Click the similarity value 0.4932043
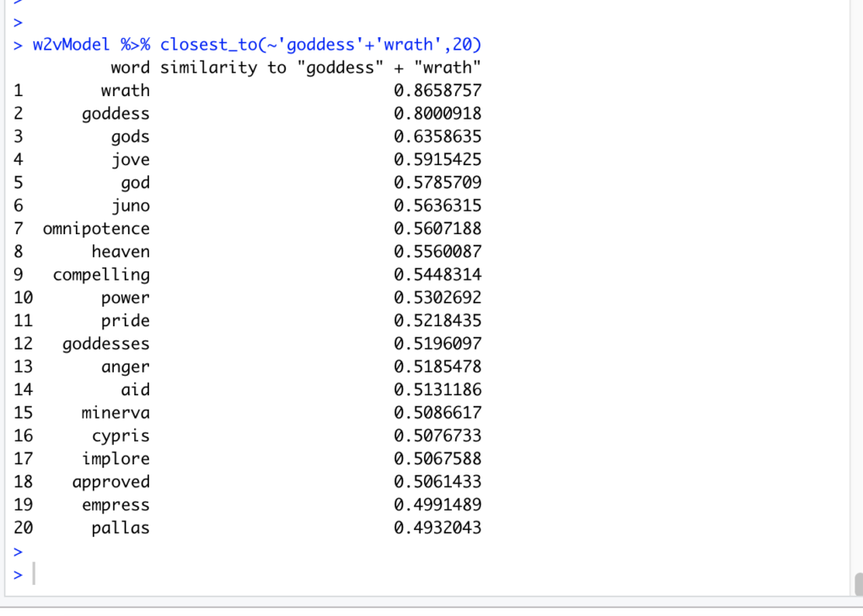Screen dimensions: 863x616 pos(437,528)
